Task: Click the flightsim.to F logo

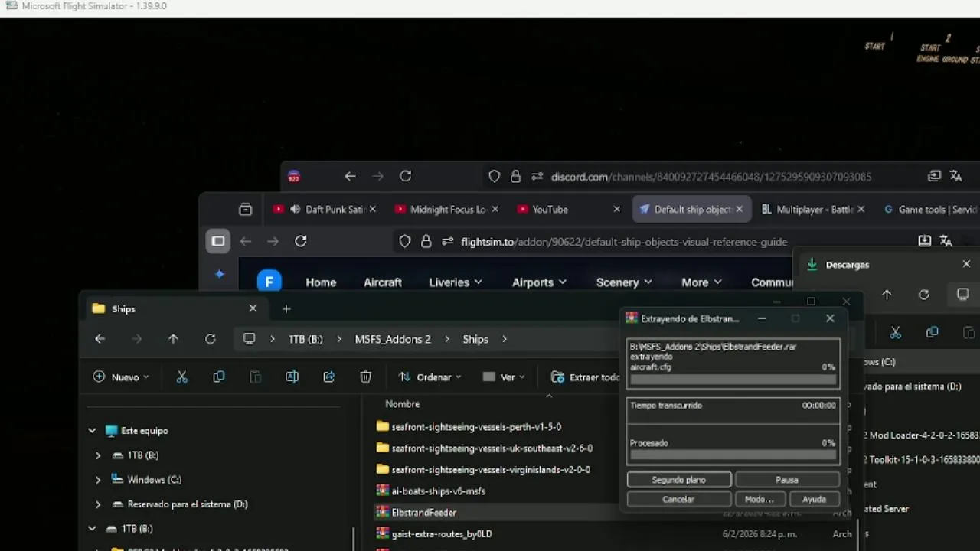Action: coord(269,282)
